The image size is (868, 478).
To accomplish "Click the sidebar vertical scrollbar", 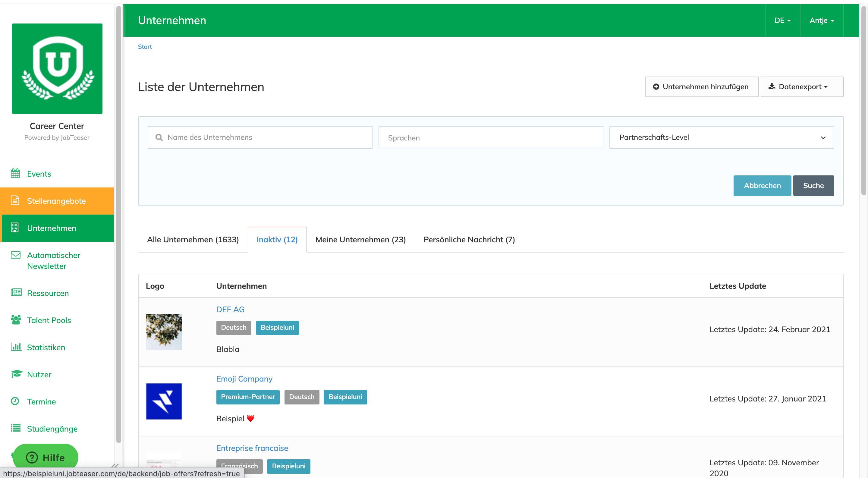I will pyautogui.click(x=118, y=224).
